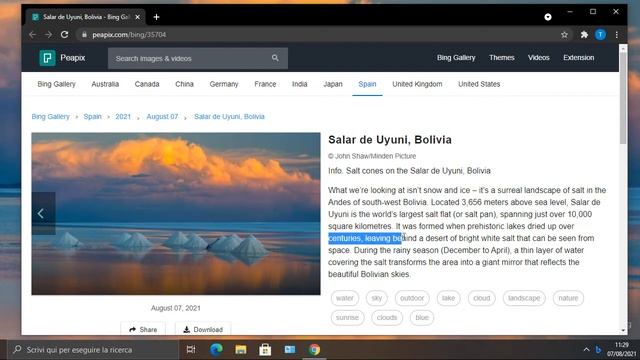Select the Spain tab

(x=367, y=84)
